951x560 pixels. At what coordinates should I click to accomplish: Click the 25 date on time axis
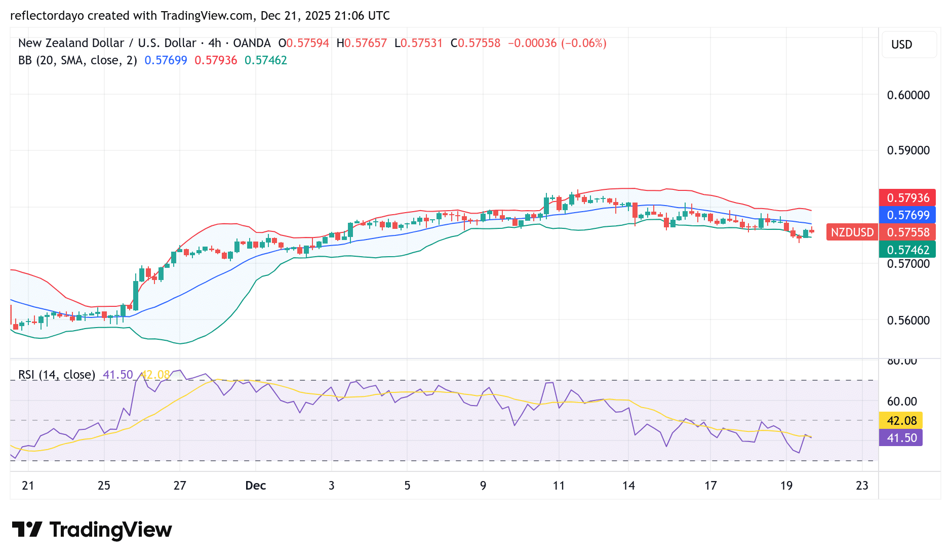pyautogui.click(x=104, y=486)
